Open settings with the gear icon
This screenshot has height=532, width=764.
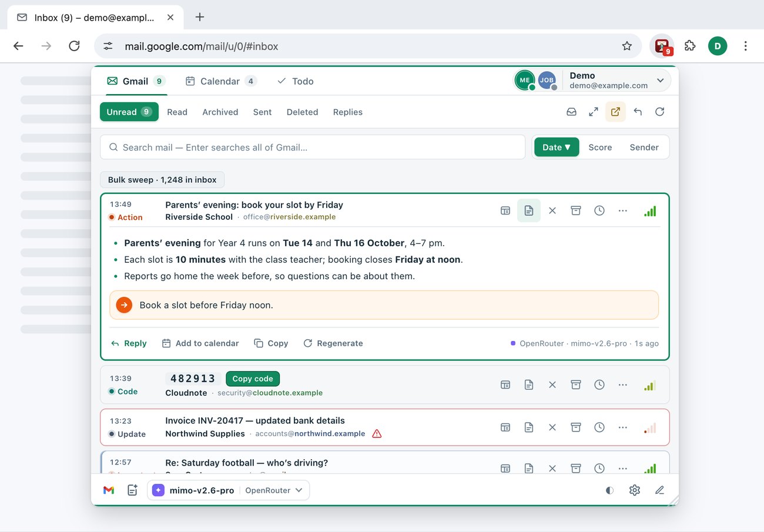coord(635,490)
